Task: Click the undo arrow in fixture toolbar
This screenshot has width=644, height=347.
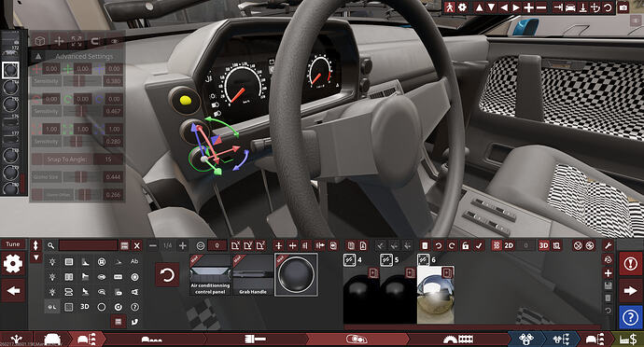Action: click(x=439, y=245)
